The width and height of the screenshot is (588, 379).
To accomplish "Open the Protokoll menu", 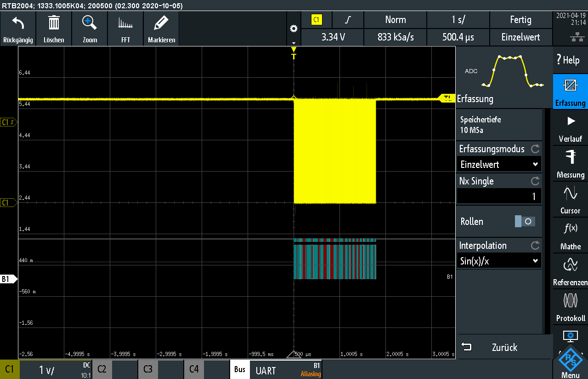I will tap(570, 308).
